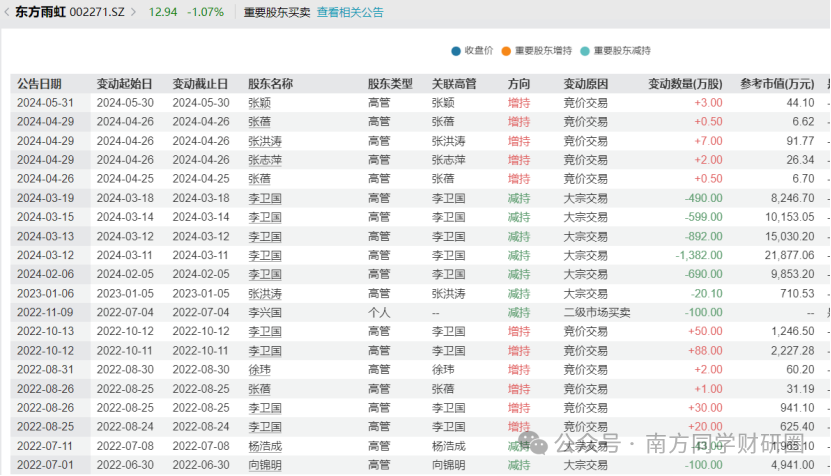Click the 股东名称 column header
This screenshot has height=476, width=831.
(270, 84)
